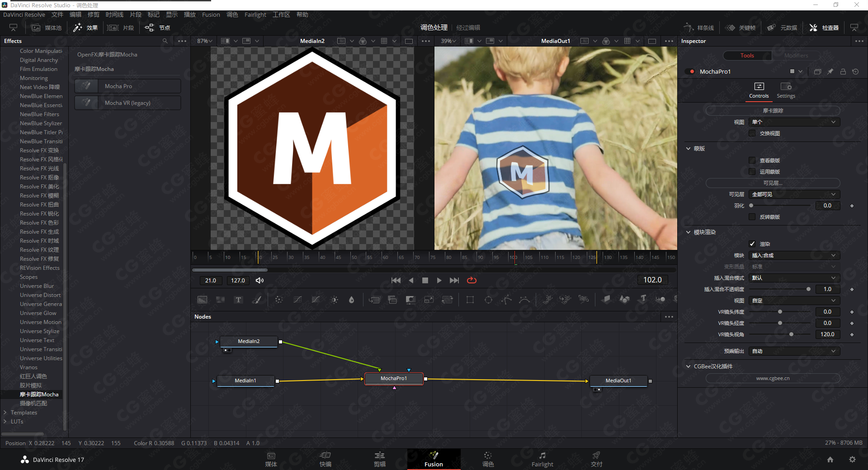The height and width of the screenshot is (470, 868).
Task: Toggle the 交换视图 checkbox
Action: (752, 133)
